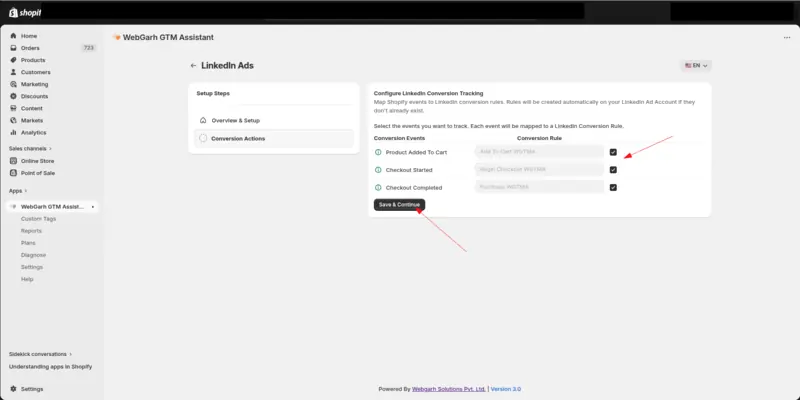800x400 pixels.
Task: Open the Webgarh Solutions Pvt. Ltd. link
Action: coord(449,389)
